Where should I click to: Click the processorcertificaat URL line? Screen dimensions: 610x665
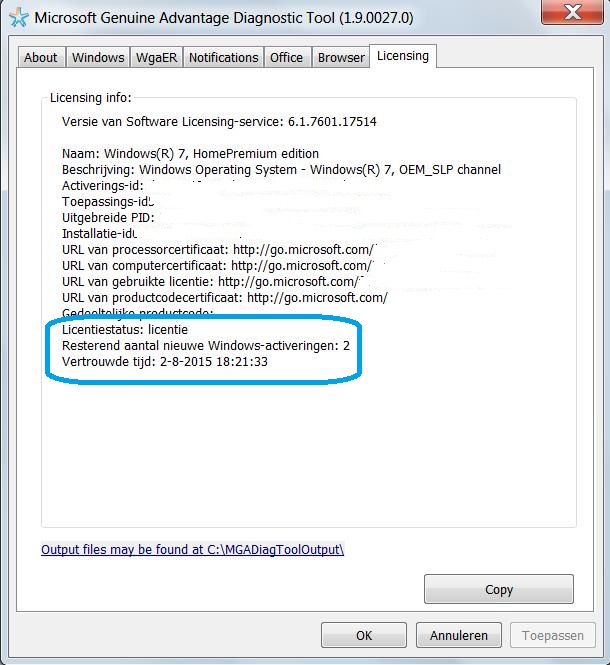pyautogui.click(x=218, y=250)
